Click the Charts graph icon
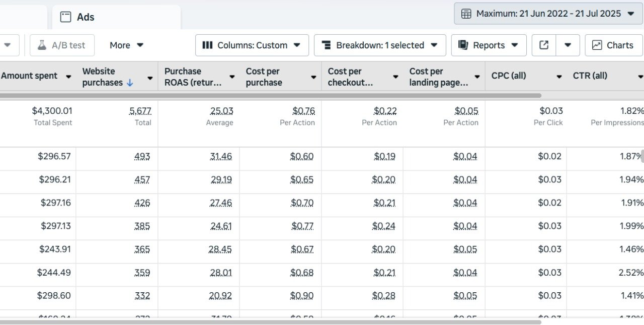The height and width of the screenshot is (325, 644). click(597, 45)
